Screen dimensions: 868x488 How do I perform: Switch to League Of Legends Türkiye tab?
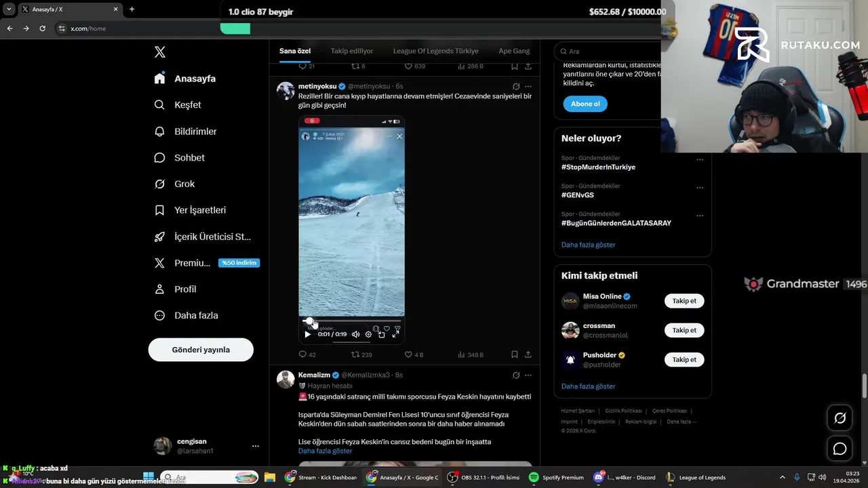coord(436,51)
